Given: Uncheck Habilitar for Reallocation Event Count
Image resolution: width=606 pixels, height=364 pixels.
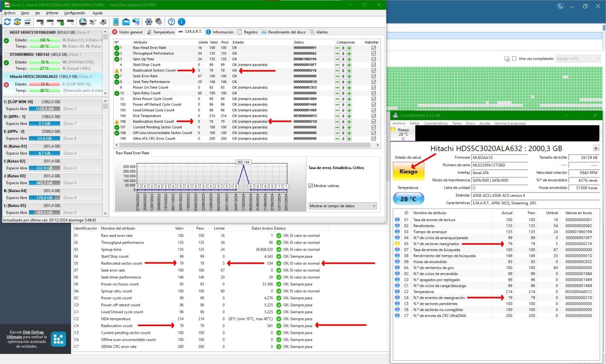Looking at the screenshot, I should pos(374,121).
